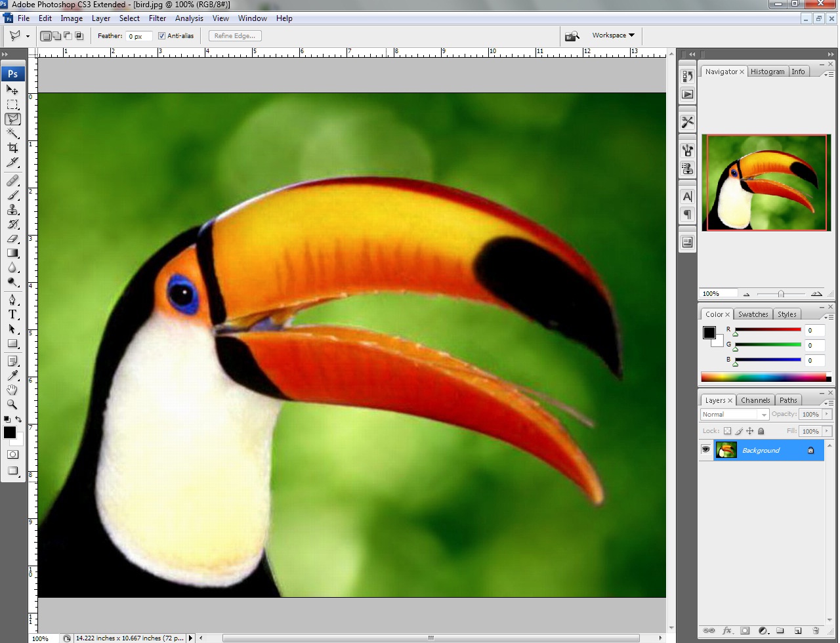Viewport: 840px width, 643px height.
Task: Toggle Quick Mask mode in toolbox
Action: pos(12,454)
